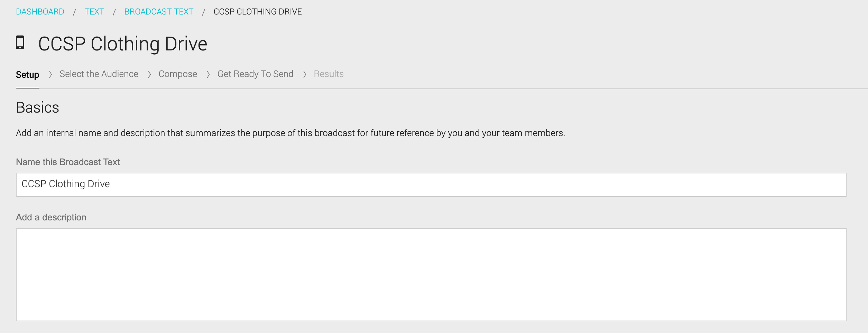Open the Results step
Viewport: 868px width, 333px height.
[329, 74]
